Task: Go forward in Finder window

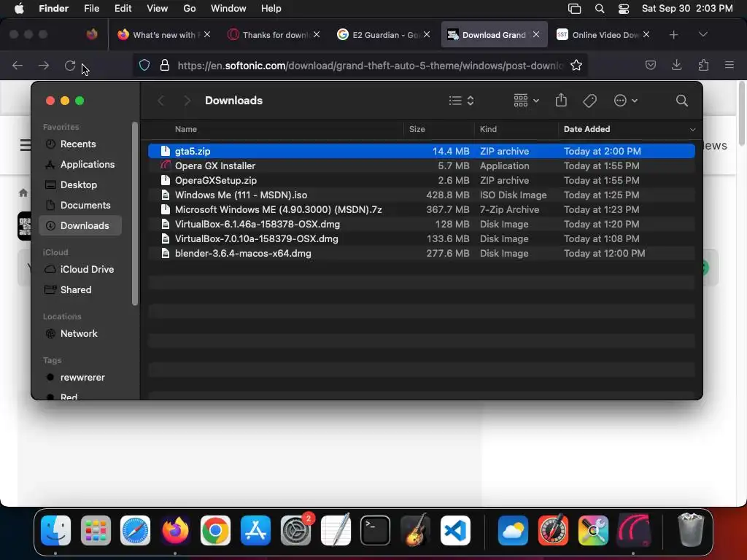Action: pos(187,101)
